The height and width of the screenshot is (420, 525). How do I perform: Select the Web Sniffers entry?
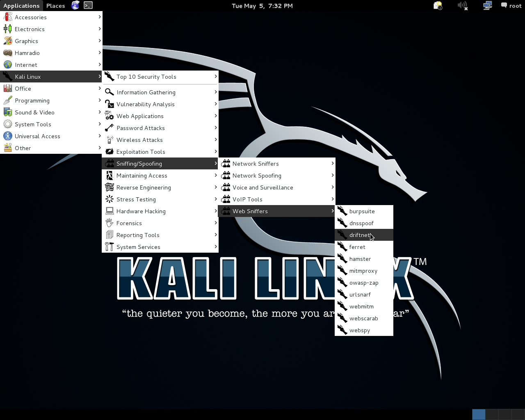coord(277,211)
